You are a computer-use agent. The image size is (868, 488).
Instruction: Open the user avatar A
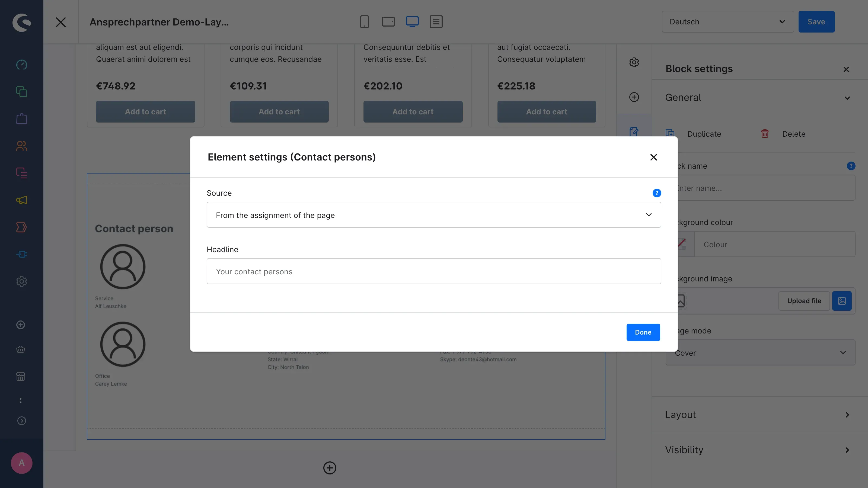(22, 463)
